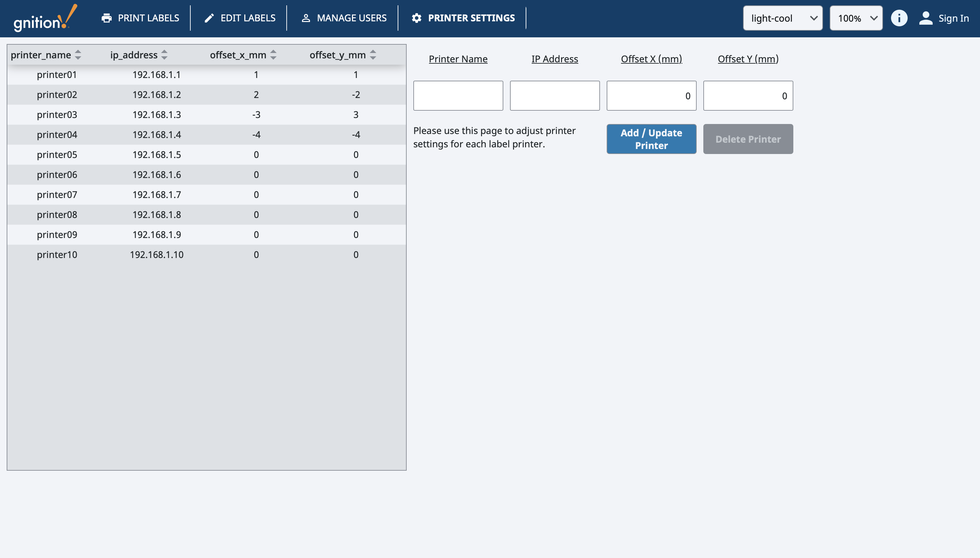The width and height of the screenshot is (980, 558).
Task: Click IP cell 192.168.1.5
Action: pyautogui.click(x=156, y=155)
